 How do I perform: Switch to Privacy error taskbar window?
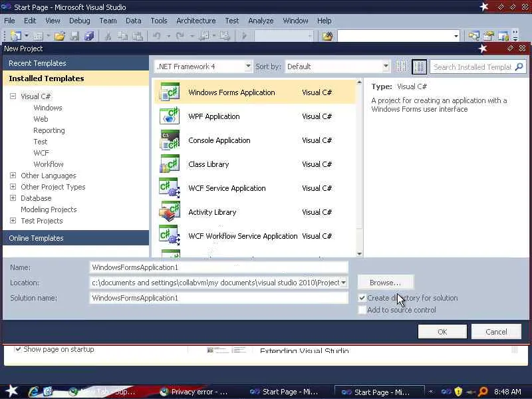coord(194,392)
